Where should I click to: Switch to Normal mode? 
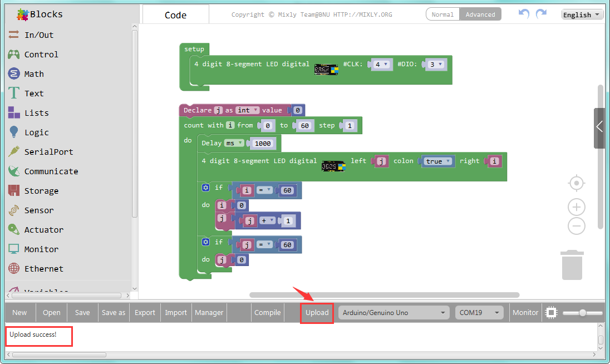(443, 14)
